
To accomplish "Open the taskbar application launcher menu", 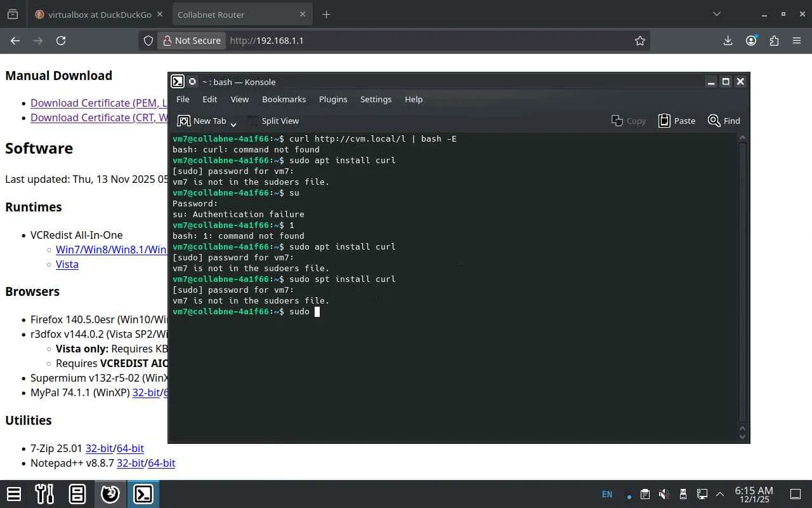I will click(14, 494).
